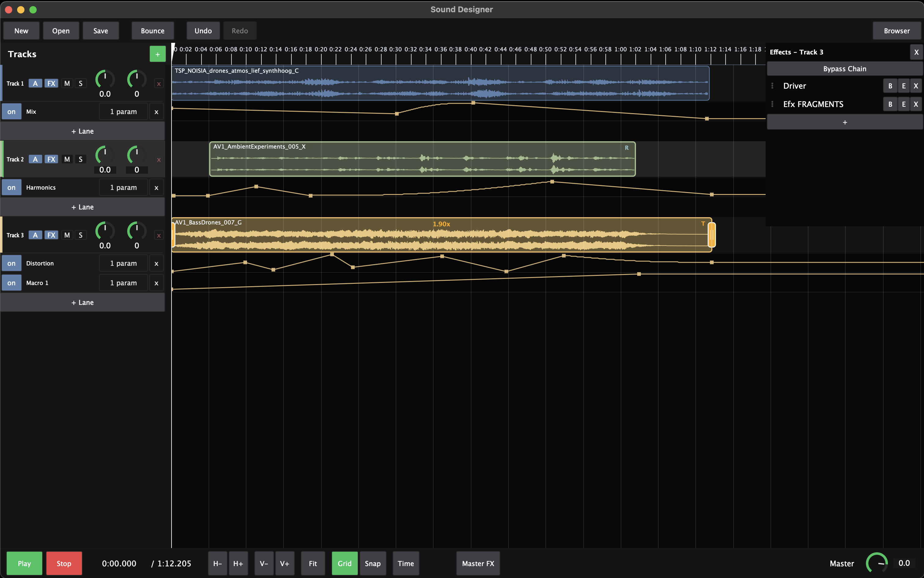
Task: Click New project button
Action: [x=21, y=31]
